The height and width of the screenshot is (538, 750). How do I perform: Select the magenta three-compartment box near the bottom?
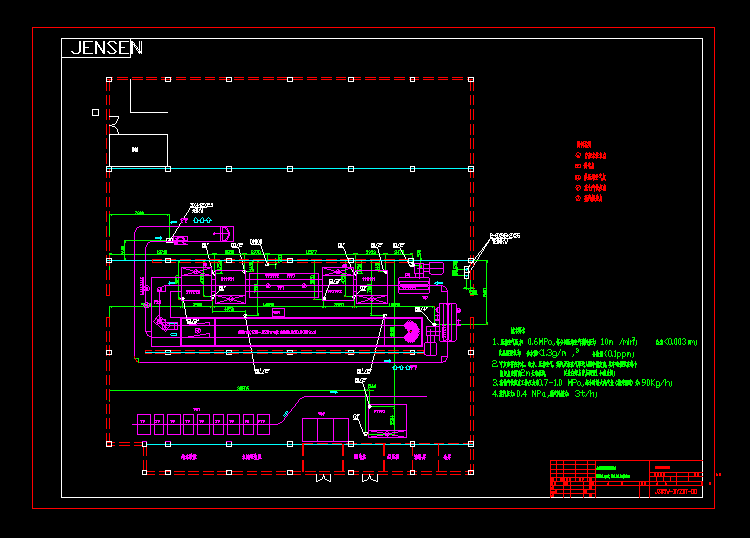(x=325, y=430)
